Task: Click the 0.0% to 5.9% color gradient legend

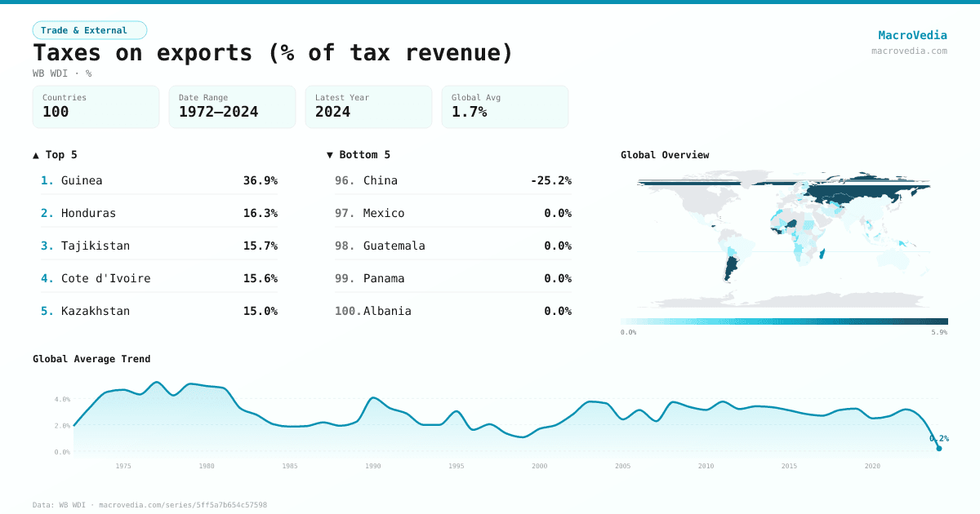Action: [x=782, y=320]
